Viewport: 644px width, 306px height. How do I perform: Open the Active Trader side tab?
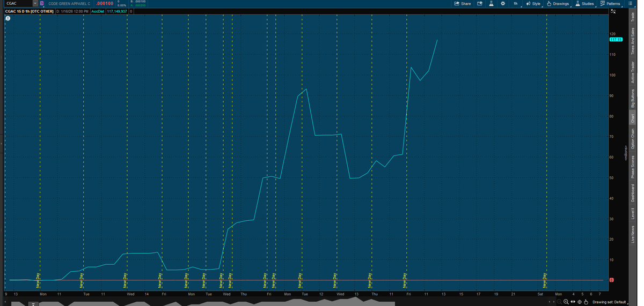(633, 72)
